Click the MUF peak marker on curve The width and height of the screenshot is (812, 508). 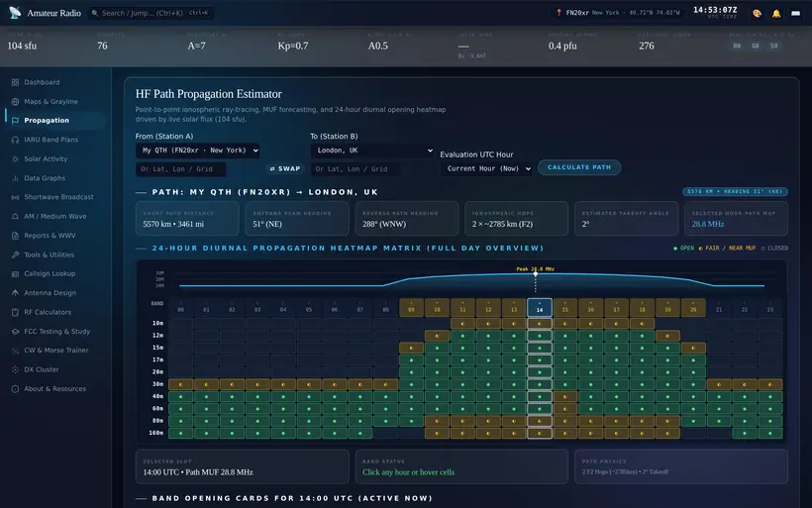(536, 274)
